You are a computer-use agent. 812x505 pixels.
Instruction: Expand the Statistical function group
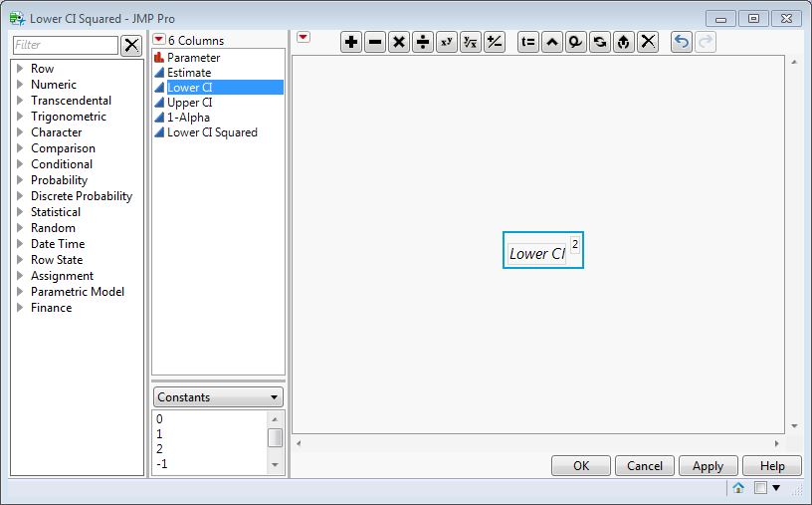20,212
